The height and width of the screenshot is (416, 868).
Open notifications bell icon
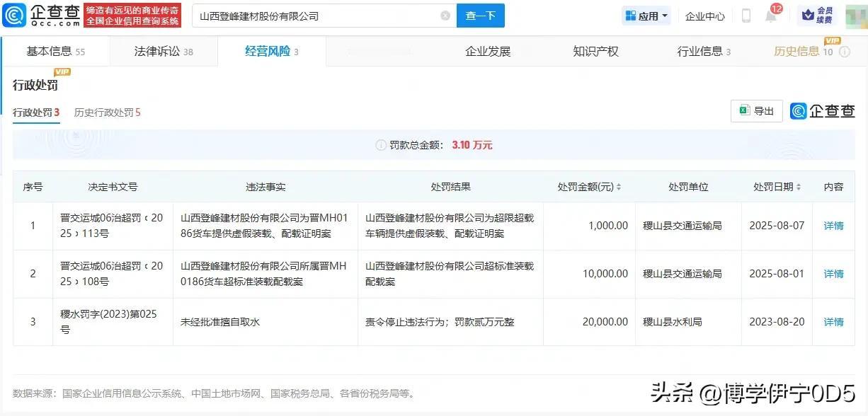coord(771,16)
